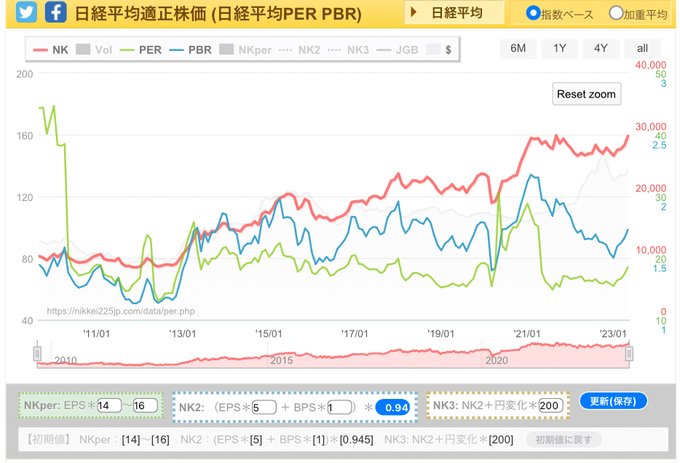680x463 pixels.
Task: Set chart range to all
Action: point(642,49)
